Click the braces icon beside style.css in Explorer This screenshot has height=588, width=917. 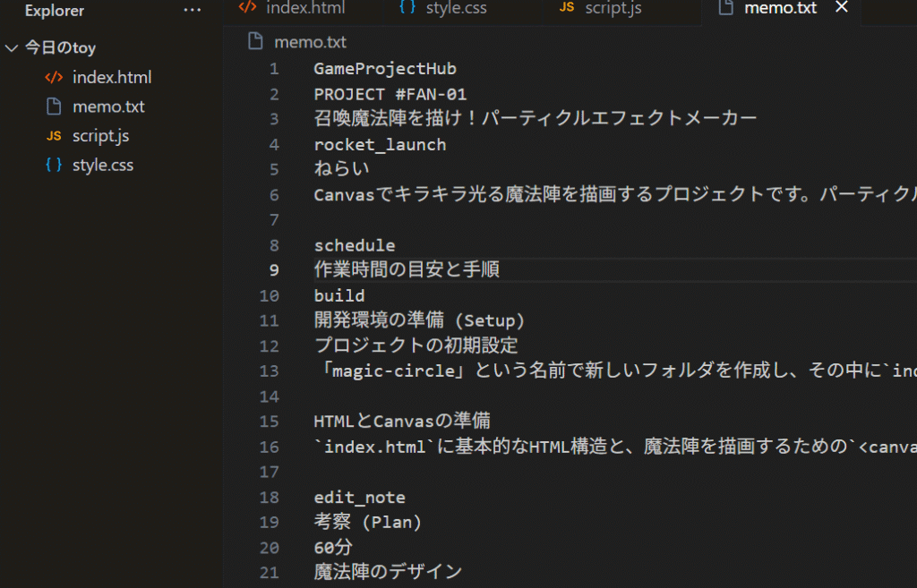54,166
